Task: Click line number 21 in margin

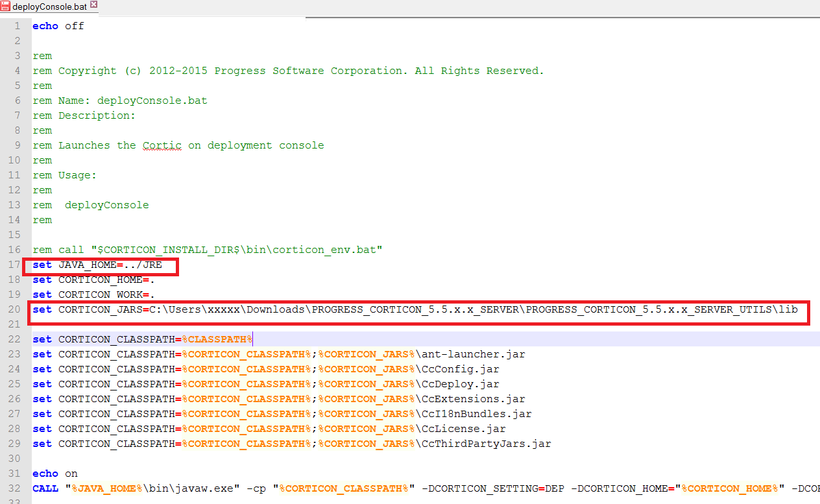Action: [14, 324]
